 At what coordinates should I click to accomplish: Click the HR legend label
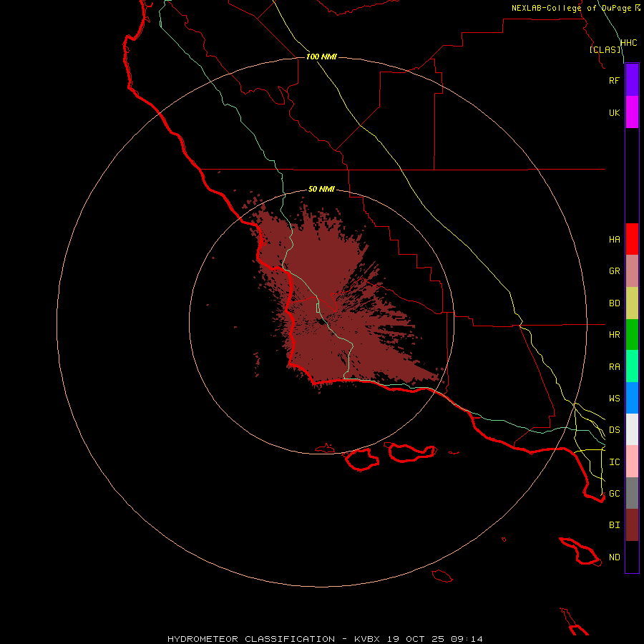pos(614,335)
